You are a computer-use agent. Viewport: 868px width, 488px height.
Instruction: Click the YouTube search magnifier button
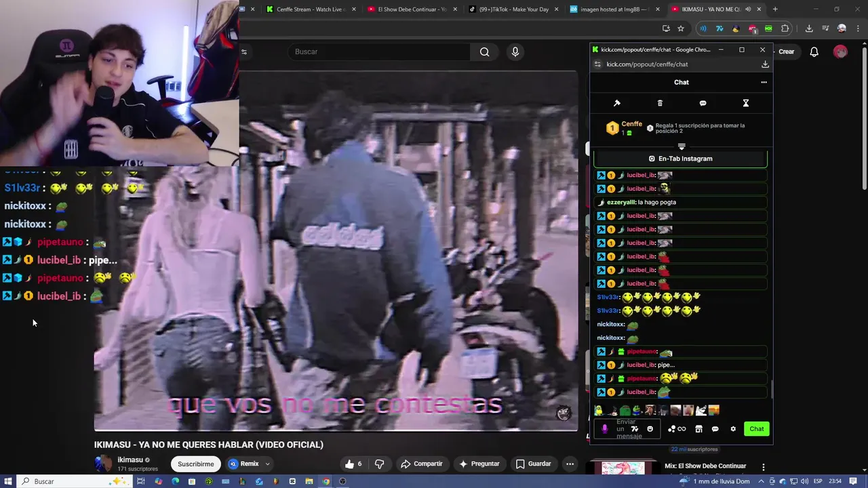click(x=484, y=52)
